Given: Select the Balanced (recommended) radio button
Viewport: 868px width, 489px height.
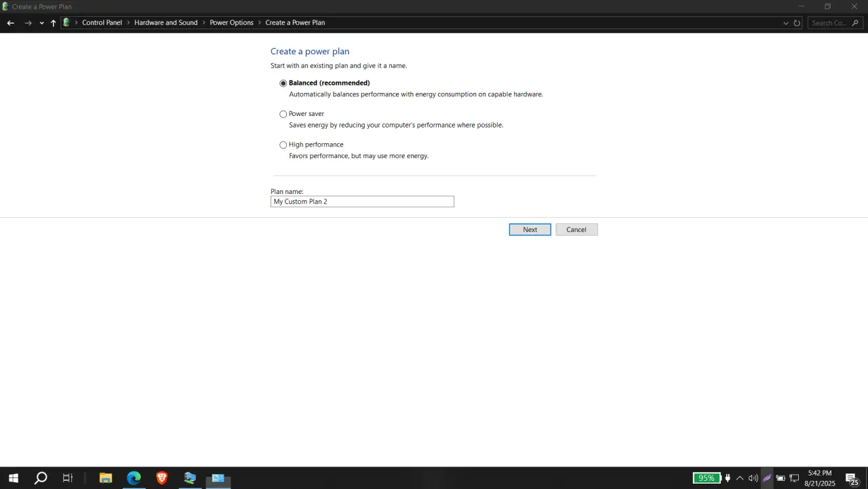Looking at the screenshot, I should [x=283, y=83].
